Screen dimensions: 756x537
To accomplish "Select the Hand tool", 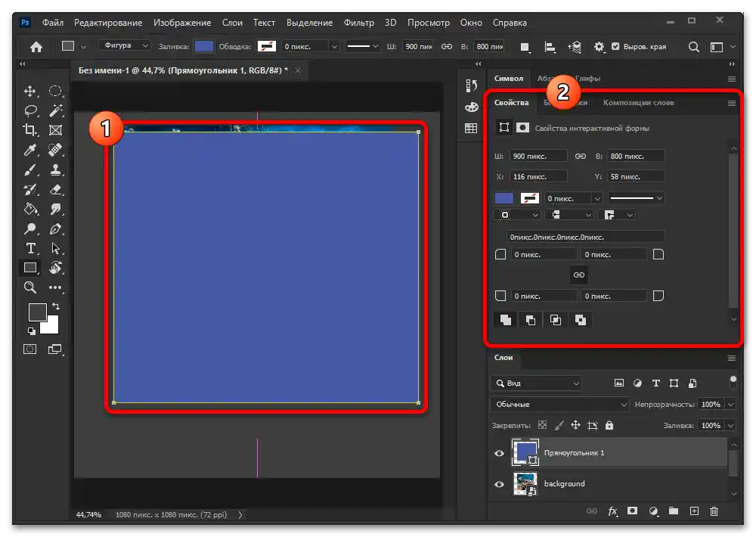I will (x=55, y=268).
